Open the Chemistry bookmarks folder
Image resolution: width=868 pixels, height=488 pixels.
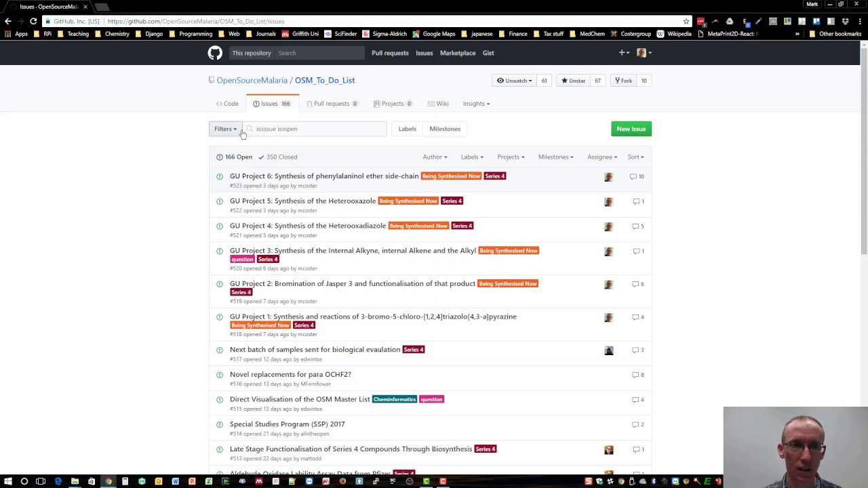pyautogui.click(x=112, y=34)
